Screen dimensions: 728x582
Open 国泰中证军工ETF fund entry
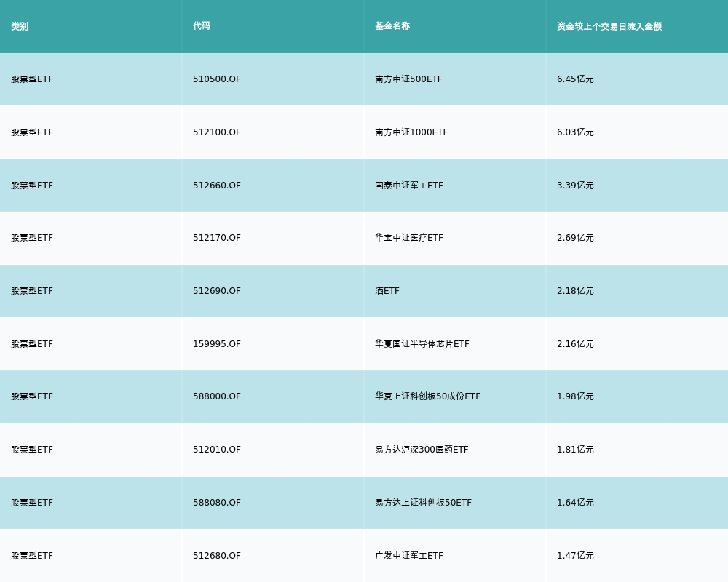(x=408, y=186)
